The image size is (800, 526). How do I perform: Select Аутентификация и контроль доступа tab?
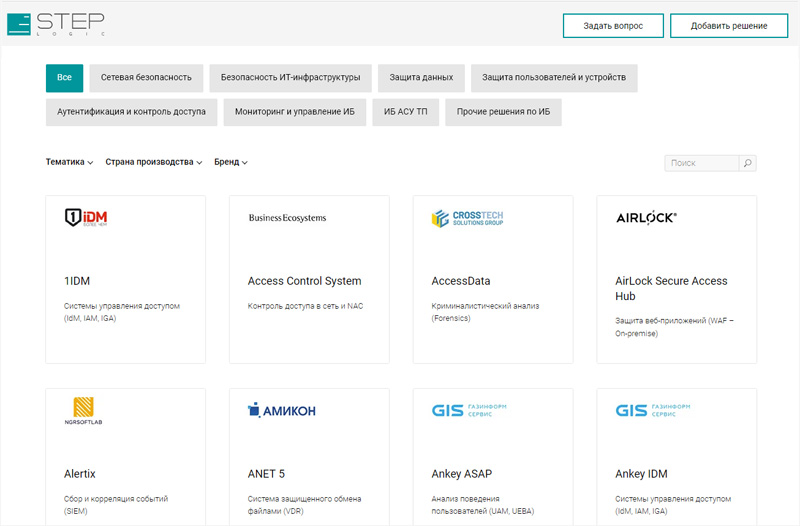pyautogui.click(x=132, y=112)
